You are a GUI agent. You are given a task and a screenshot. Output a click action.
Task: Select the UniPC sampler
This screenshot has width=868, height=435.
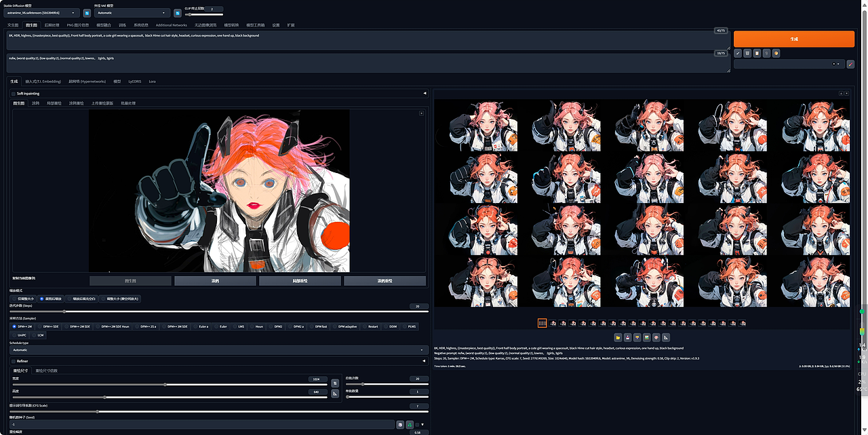click(20, 335)
